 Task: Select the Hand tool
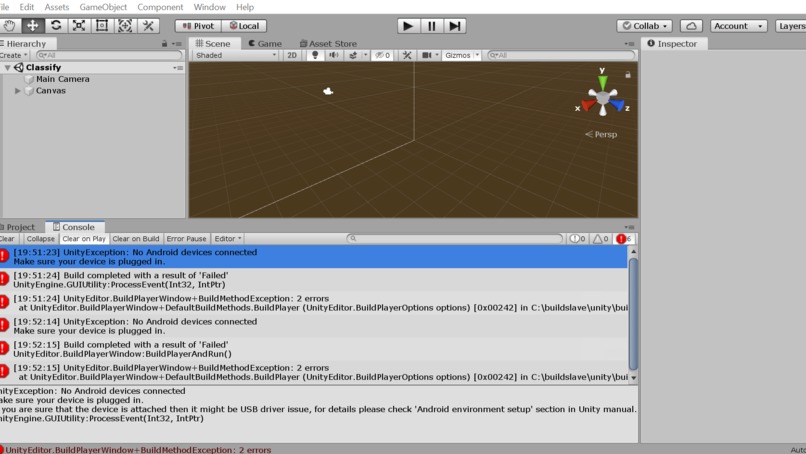tap(9, 26)
